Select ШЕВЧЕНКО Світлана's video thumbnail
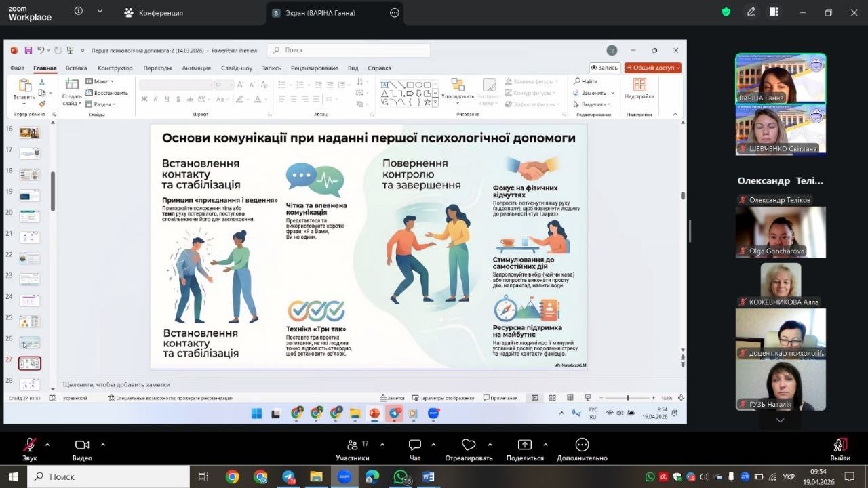This screenshot has width=868, height=488. coord(781,130)
